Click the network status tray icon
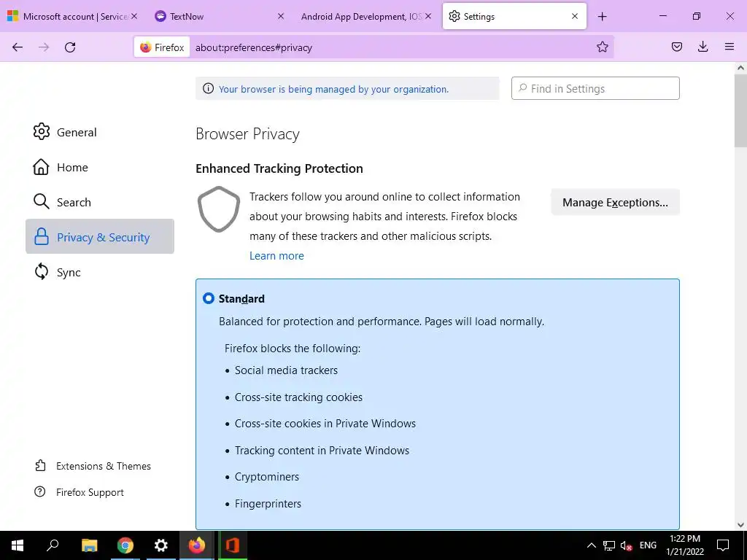Image resolution: width=747 pixels, height=560 pixels. (609, 545)
